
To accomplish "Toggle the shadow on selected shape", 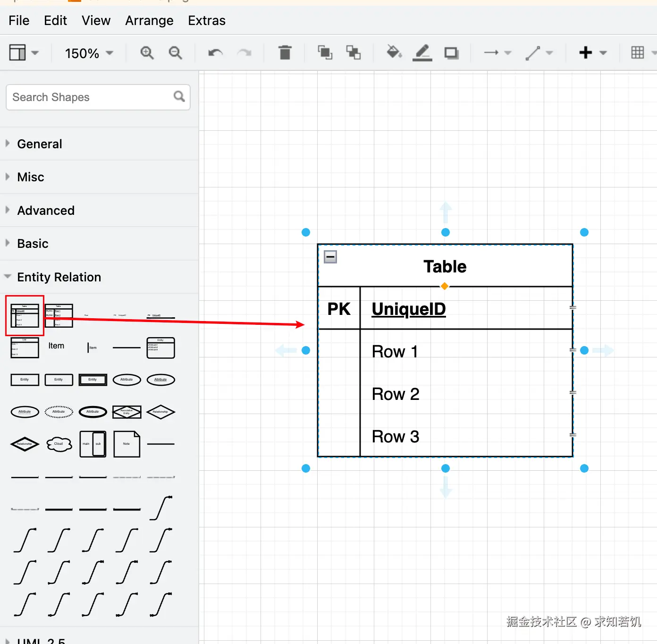I will point(451,53).
